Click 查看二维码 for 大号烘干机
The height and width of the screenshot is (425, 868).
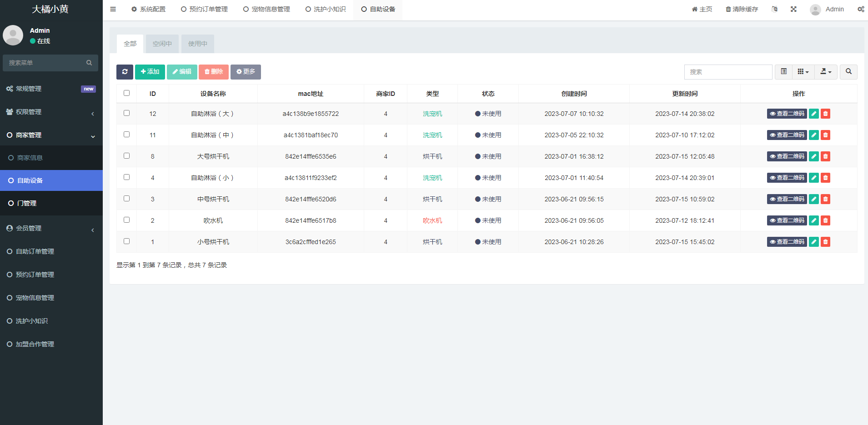787,156
